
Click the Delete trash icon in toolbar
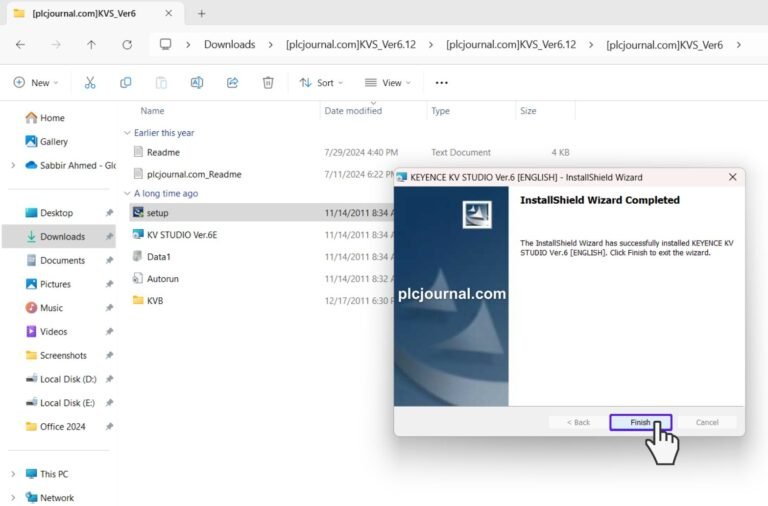268,83
